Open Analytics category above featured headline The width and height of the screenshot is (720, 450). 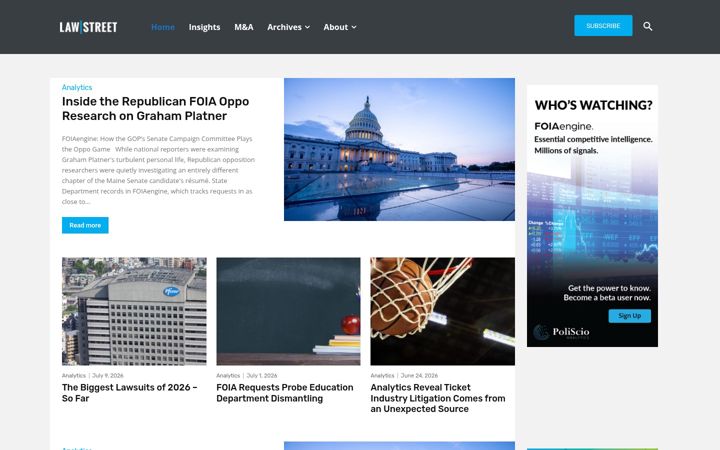77,87
